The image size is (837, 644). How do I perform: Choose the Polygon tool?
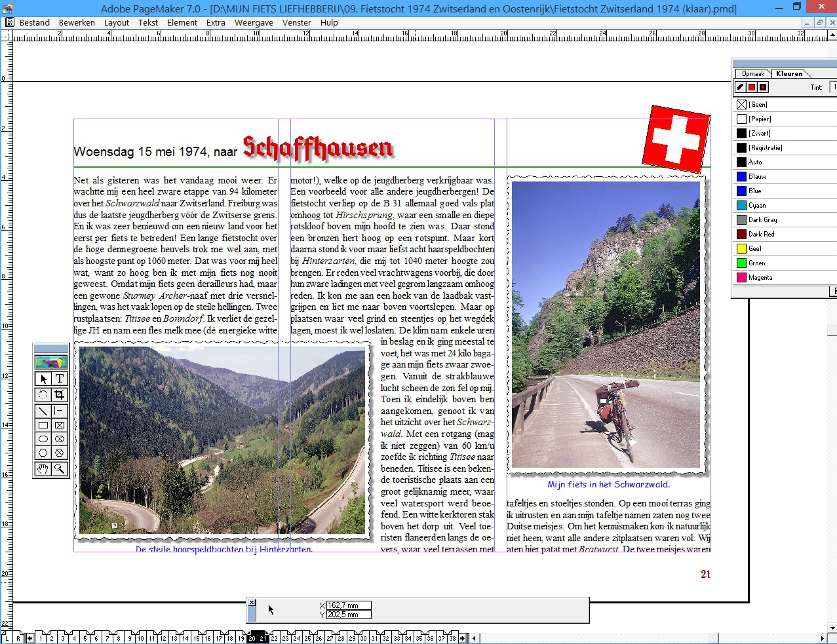pos(43,453)
